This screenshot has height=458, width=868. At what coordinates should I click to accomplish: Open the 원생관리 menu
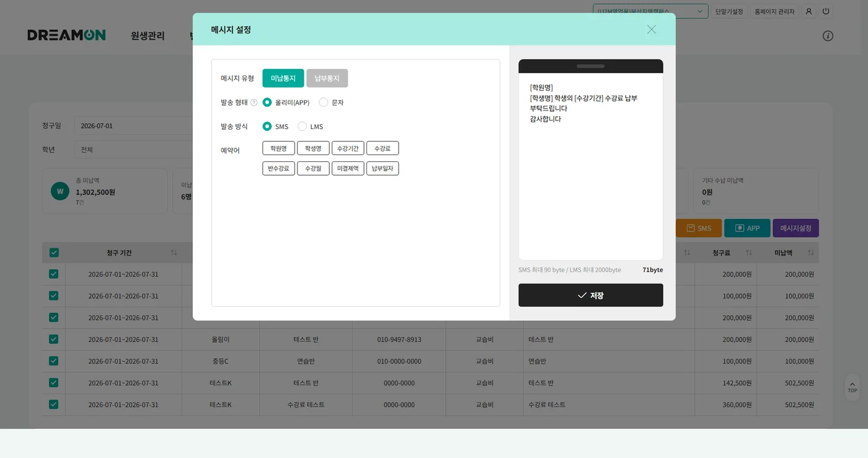tap(148, 36)
